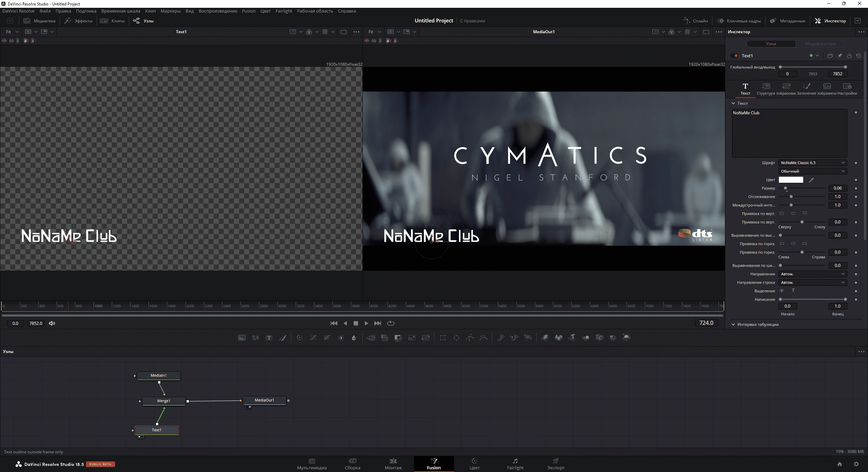Image resolution: width=868 pixels, height=472 pixels.
Task: Open the font style dropdown Обычный
Action: (x=813, y=171)
